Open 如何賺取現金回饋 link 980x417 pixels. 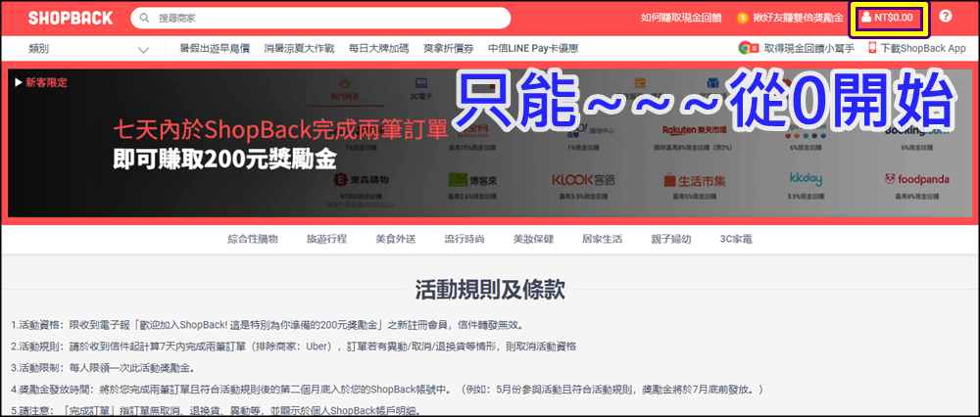(x=681, y=18)
